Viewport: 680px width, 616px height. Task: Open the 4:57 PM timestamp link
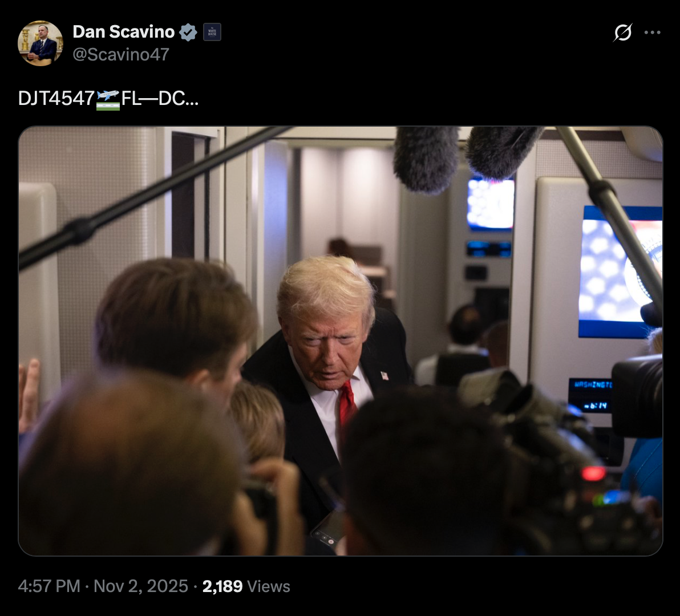[x=49, y=586]
